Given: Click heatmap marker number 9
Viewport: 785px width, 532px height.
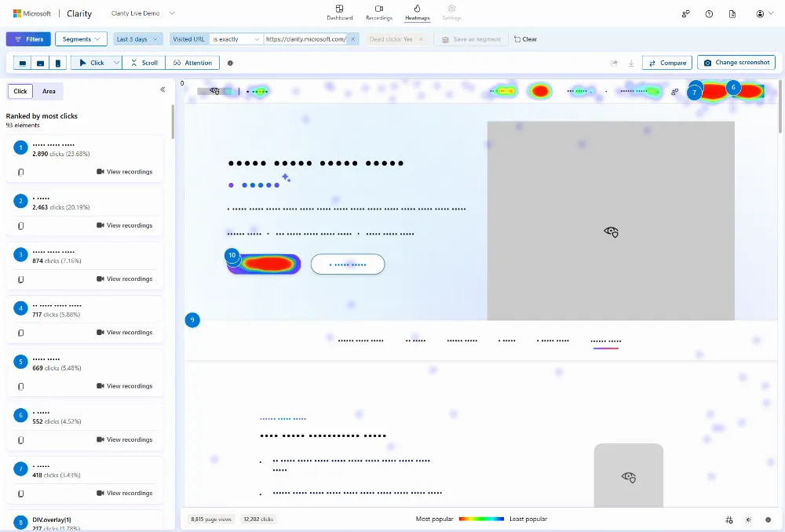Looking at the screenshot, I should 192,320.
